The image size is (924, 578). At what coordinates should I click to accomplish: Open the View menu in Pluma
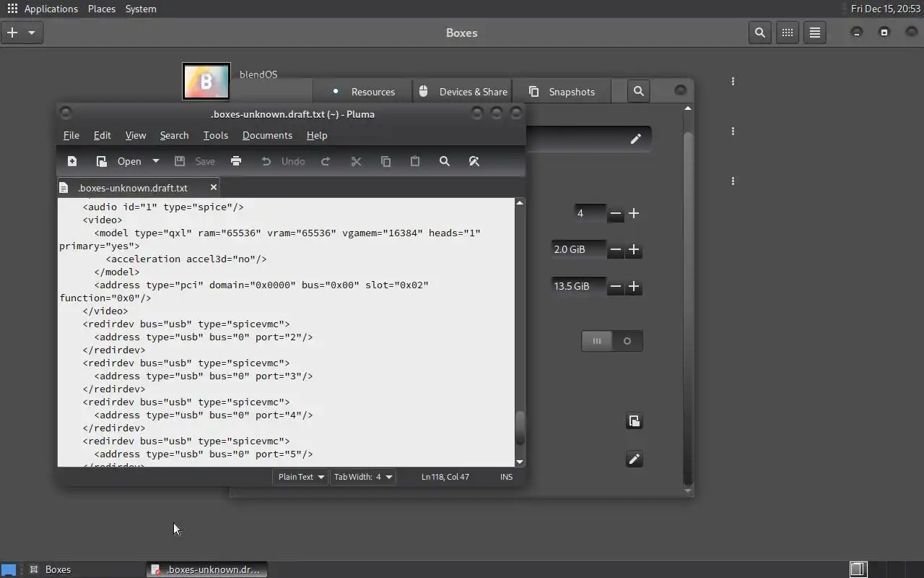point(136,135)
